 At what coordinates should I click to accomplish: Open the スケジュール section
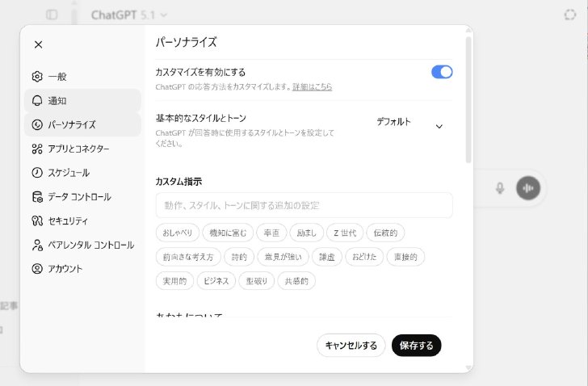pos(82,173)
